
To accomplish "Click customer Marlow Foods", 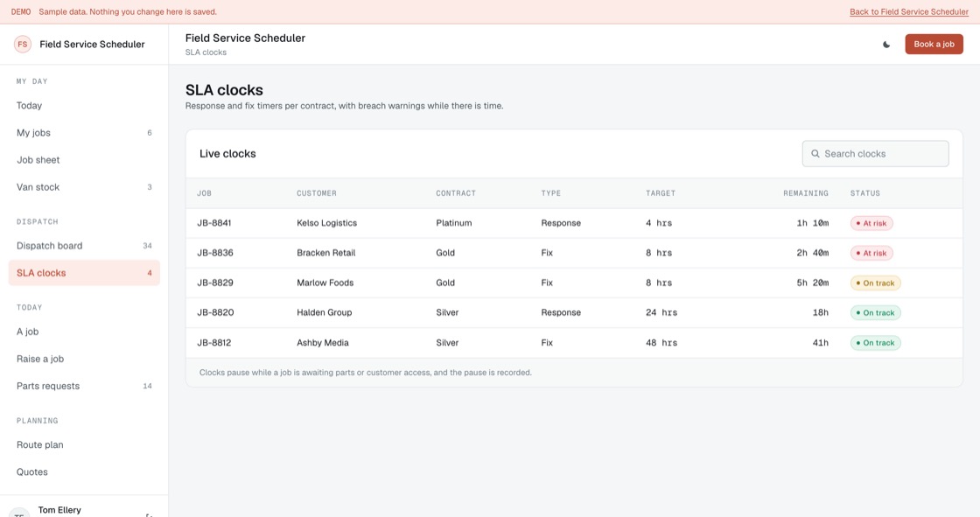I will (x=325, y=283).
